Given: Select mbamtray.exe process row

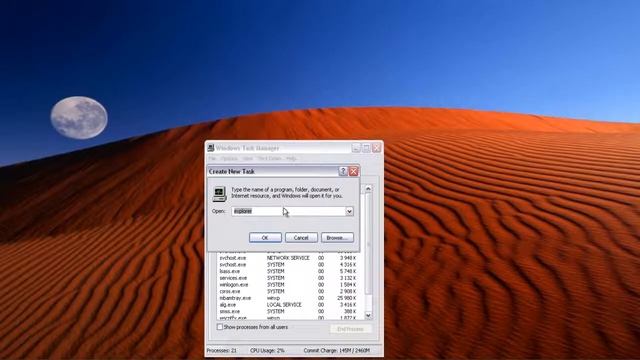Looking at the screenshot, I should click(x=288, y=298).
